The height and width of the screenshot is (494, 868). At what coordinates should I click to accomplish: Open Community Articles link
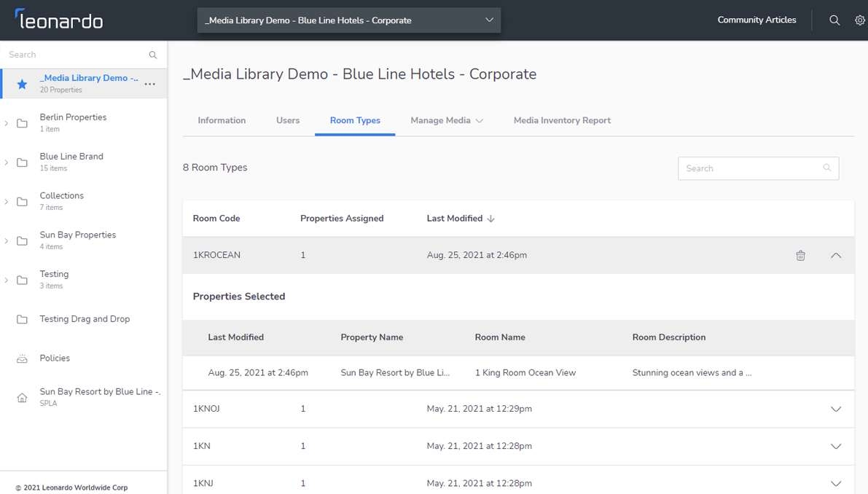pyautogui.click(x=756, y=20)
